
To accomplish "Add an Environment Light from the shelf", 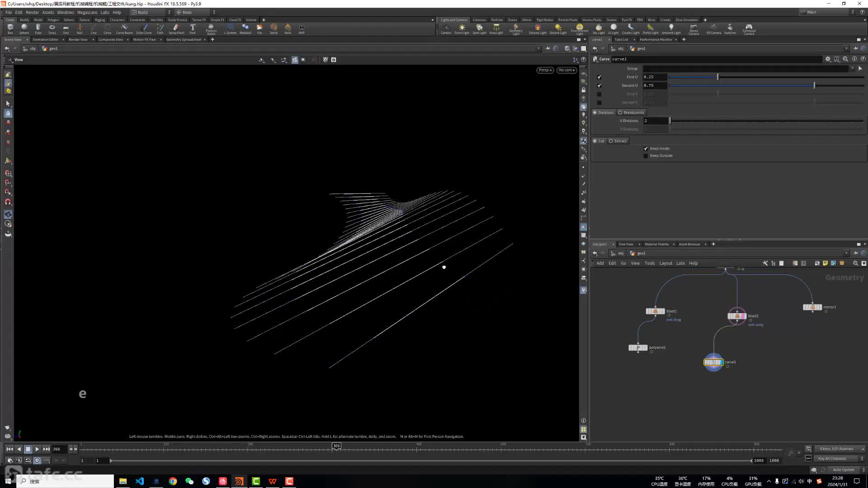I will (x=579, y=29).
